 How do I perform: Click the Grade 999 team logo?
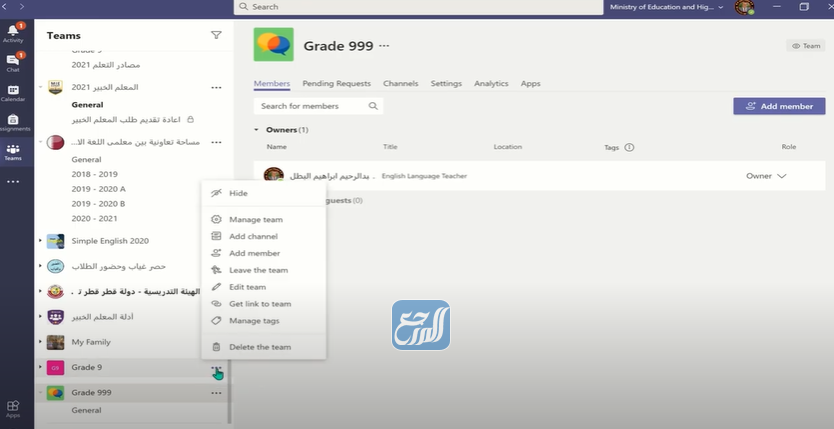273,45
